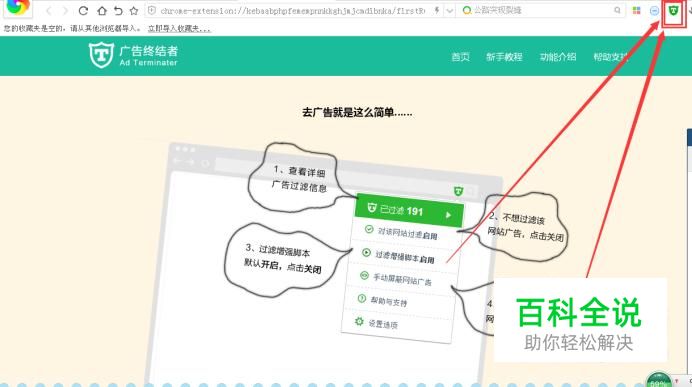The height and width of the screenshot is (387, 692).
Task: Click 手动屏蔽网站广告 menu entry
Action: 396,279
